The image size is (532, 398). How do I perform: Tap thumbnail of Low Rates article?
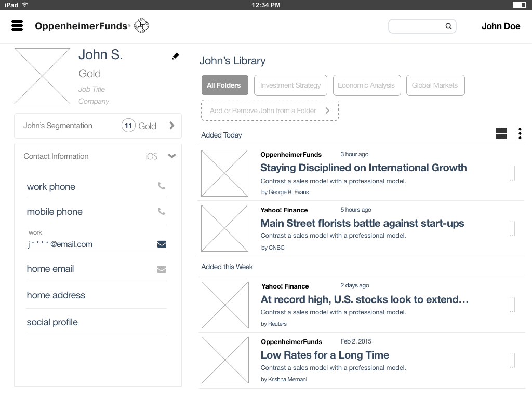click(225, 360)
